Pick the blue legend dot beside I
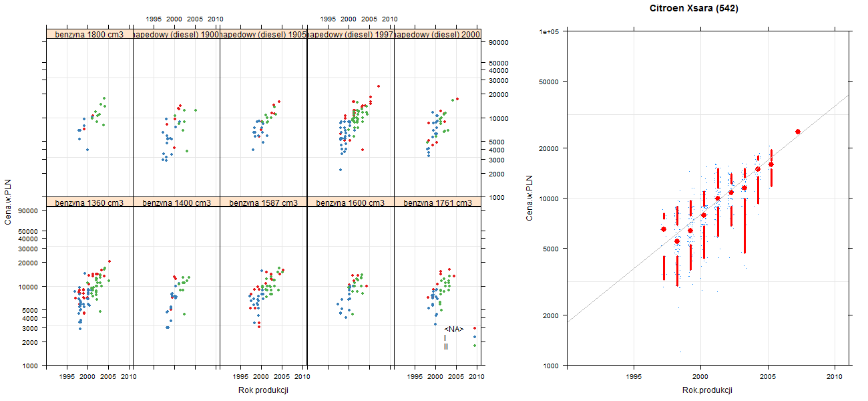Image resolution: width=868 pixels, height=401 pixels. (475, 337)
